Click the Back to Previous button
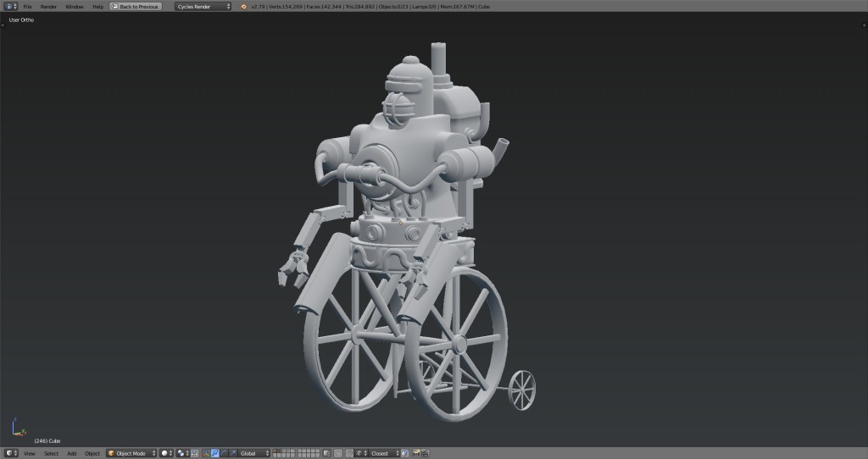 point(135,6)
